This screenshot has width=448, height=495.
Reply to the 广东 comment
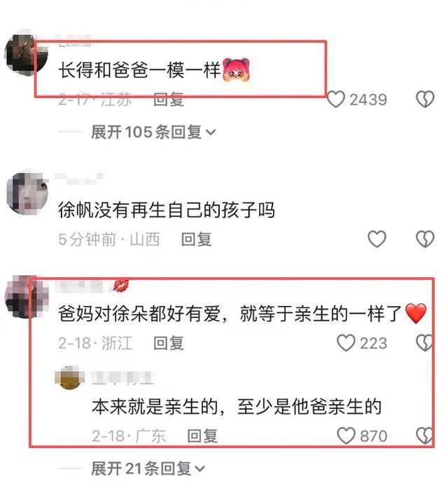(x=202, y=436)
